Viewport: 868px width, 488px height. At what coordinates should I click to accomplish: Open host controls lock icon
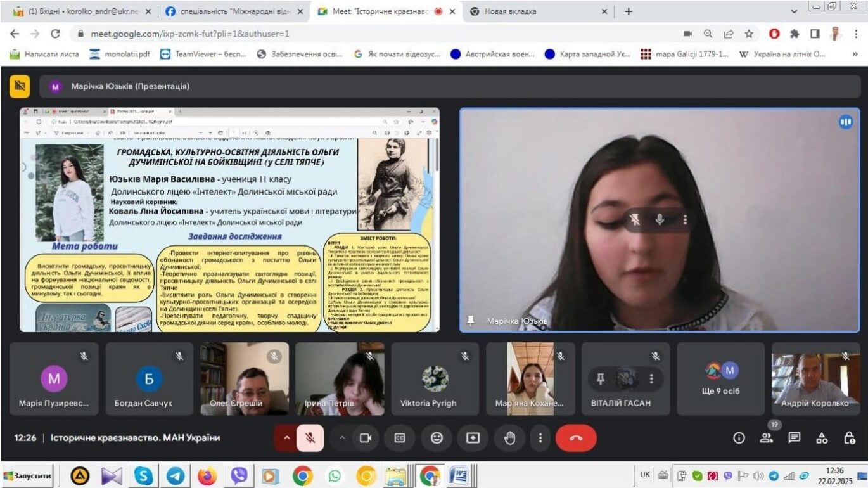coord(850,438)
